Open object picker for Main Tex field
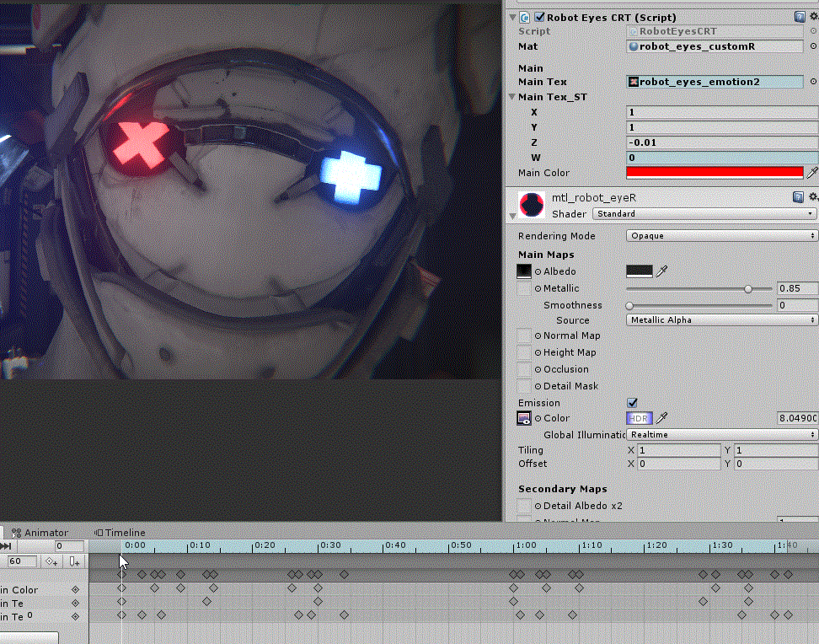This screenshot has height=644, width=819. [x=813, y=82]
